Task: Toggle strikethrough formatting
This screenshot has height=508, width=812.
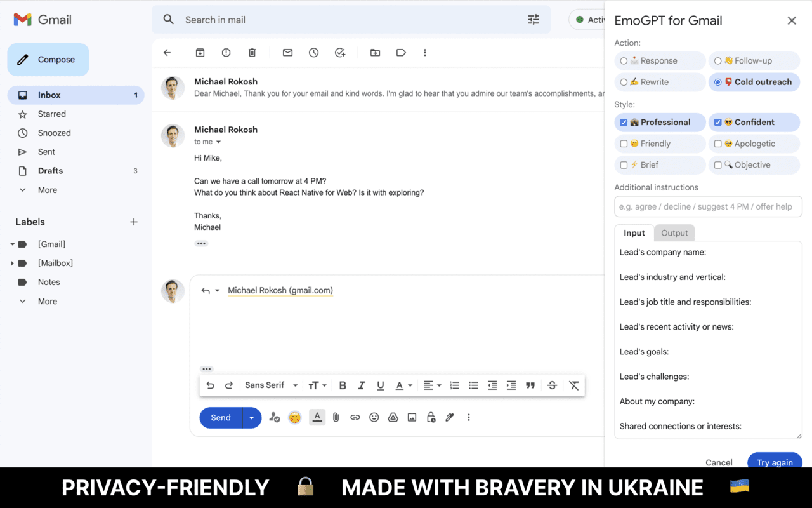Action: click(552, 385)
